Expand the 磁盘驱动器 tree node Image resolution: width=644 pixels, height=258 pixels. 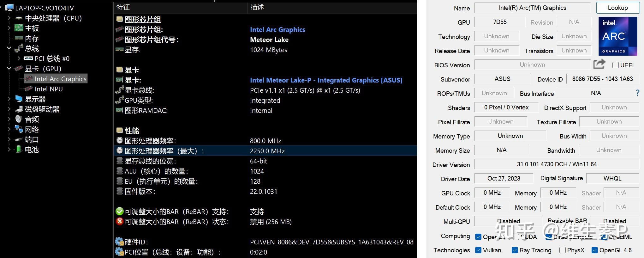(9, 109)
